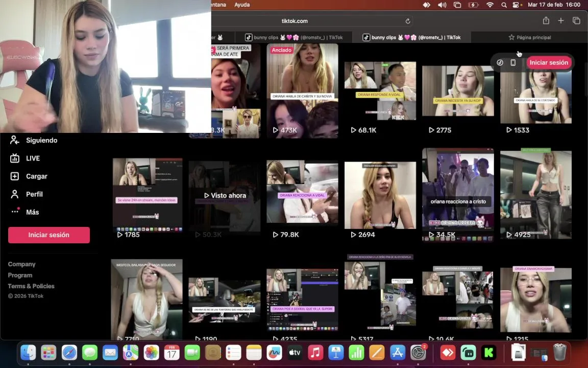Open the Westcol bailaba video thumbnail
Viewport: 588px width, 368px height.
146,300
